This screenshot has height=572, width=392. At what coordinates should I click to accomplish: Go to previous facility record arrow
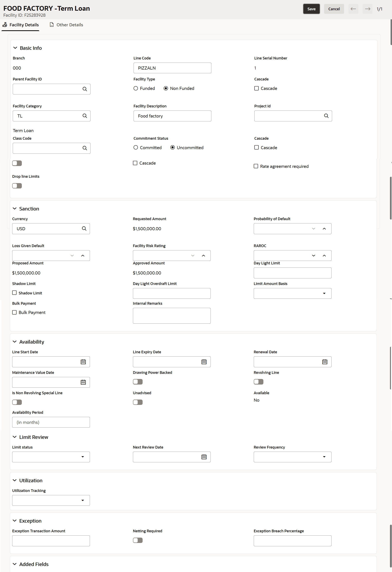(x=353, y=9)
